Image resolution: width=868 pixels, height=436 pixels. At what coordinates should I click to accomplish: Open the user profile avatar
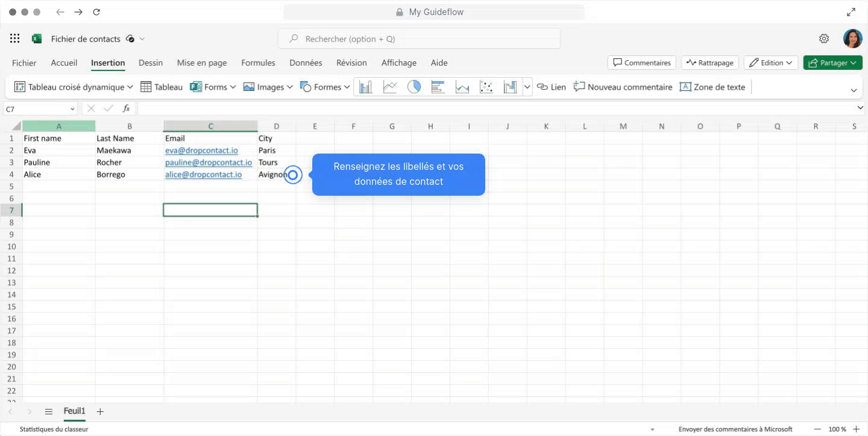(852, 39)
